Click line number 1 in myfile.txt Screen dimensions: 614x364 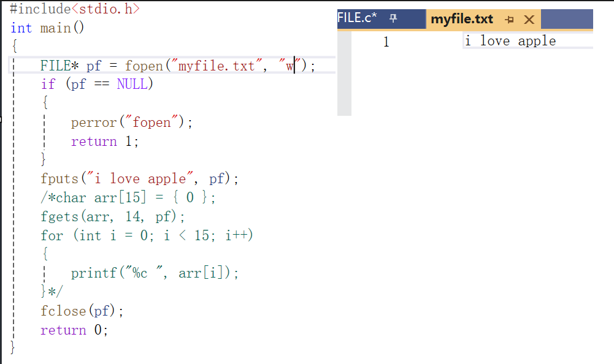tap(386, 42)
